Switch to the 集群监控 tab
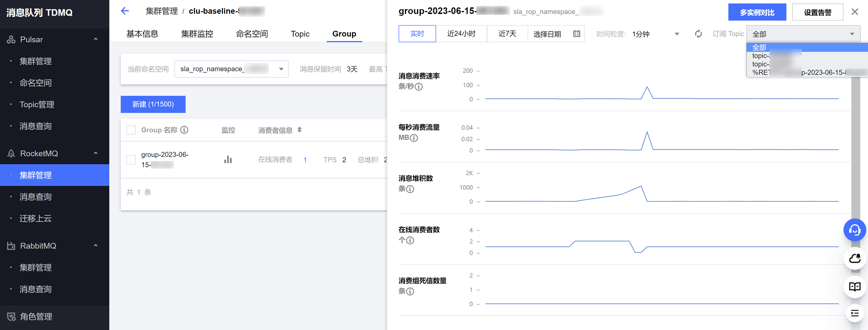868x330 pixels. (197, 34)
